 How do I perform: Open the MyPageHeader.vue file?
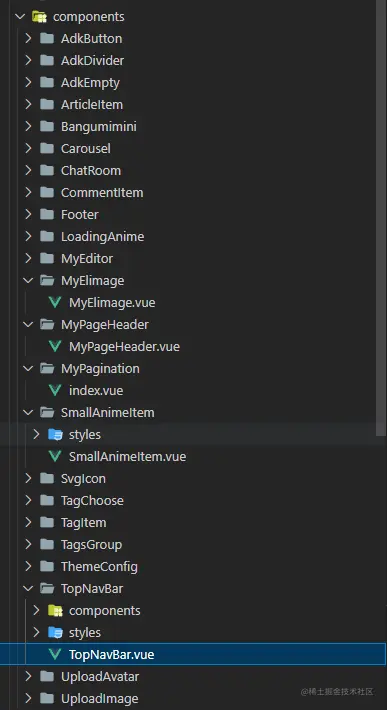click(124, 347)
